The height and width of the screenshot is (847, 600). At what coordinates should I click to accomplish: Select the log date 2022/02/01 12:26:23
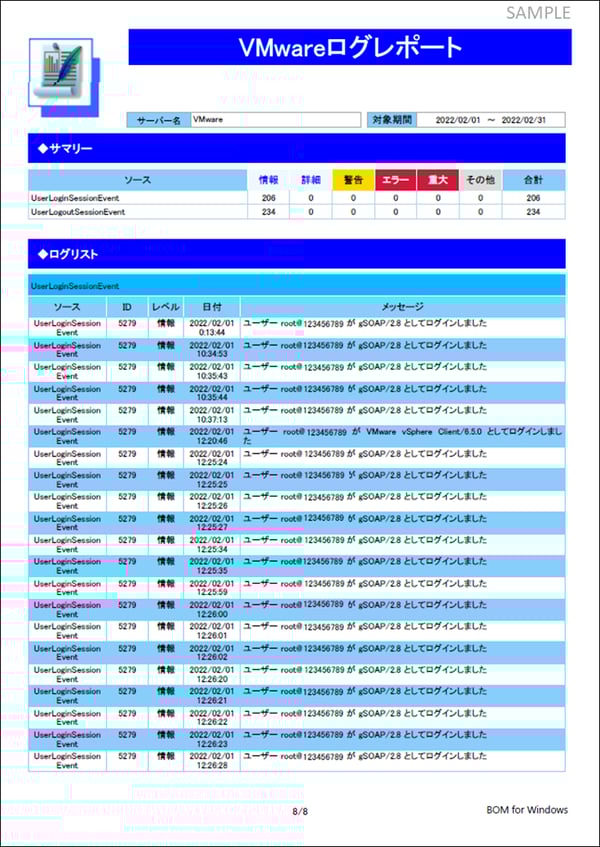coord(212,739)
